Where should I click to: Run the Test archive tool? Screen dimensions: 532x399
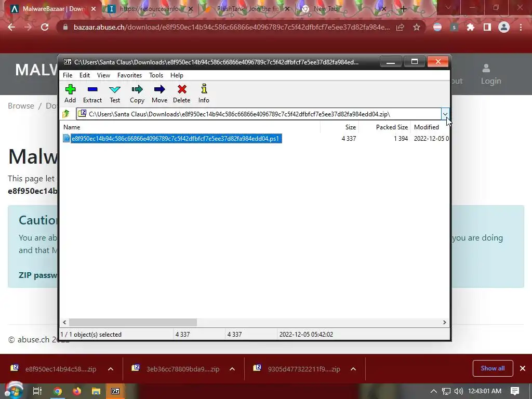pos(115,94)
